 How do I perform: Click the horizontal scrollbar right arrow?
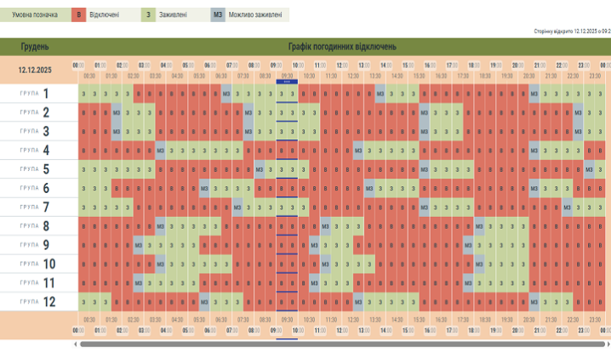608,344
